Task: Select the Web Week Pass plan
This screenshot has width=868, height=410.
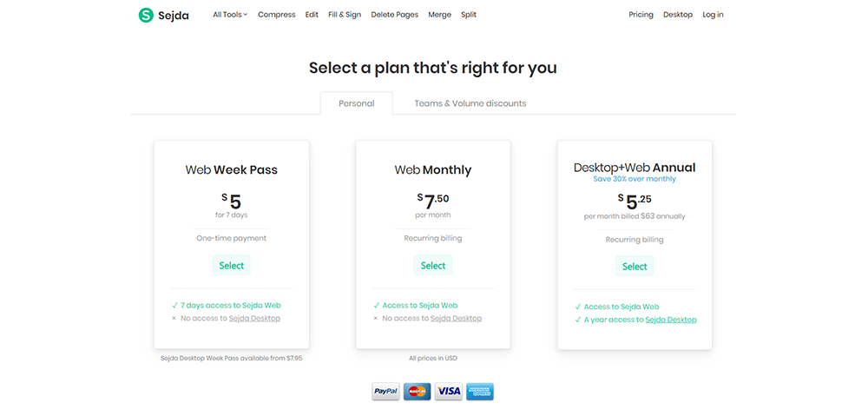Action: pyautogui.click(x=232, y=266)
